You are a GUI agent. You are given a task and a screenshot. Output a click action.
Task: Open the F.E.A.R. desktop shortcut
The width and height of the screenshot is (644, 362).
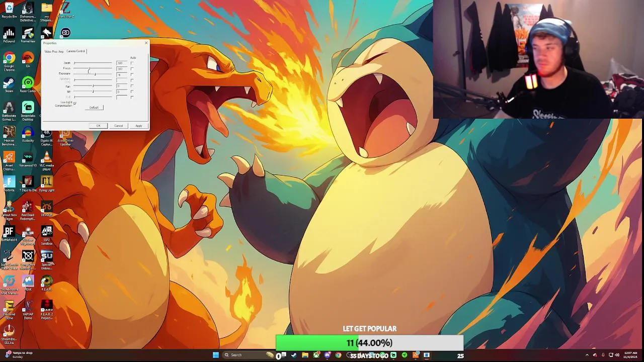[x=47, y=282]
